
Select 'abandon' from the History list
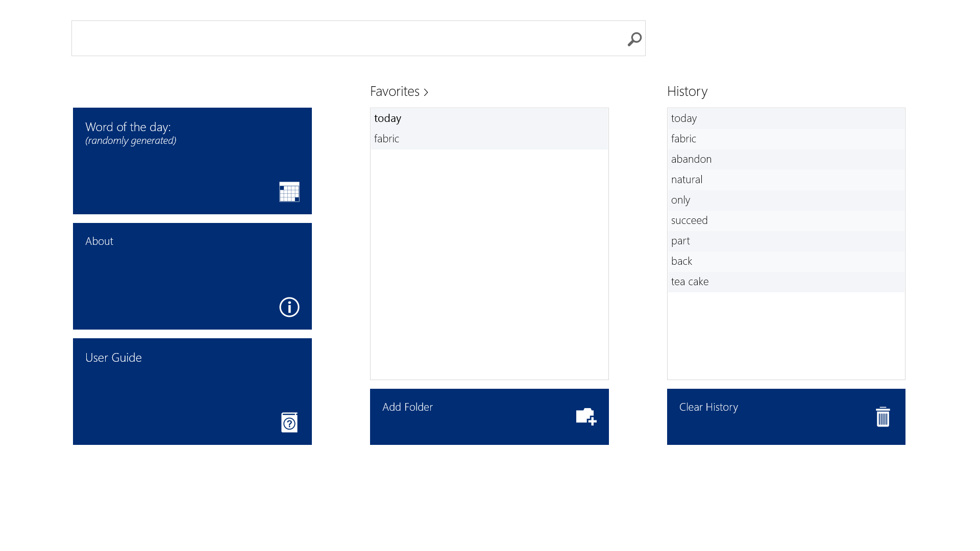coord(691,159)
